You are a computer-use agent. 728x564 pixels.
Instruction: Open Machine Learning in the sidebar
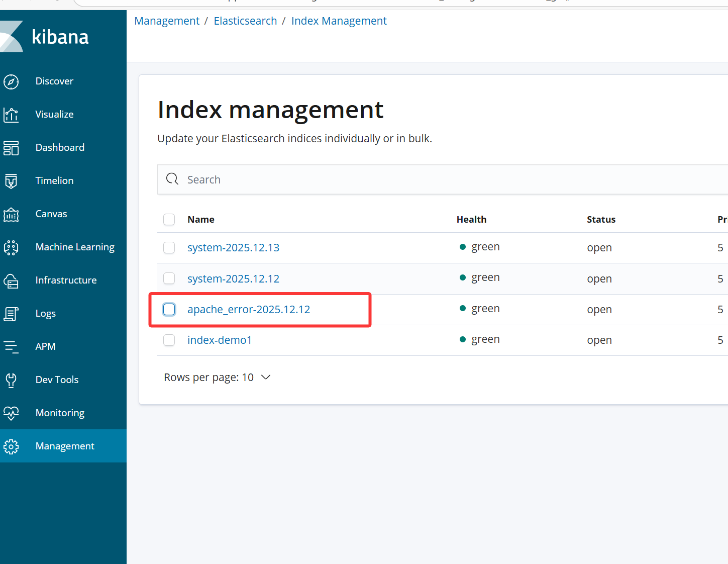tap(75, 247)
